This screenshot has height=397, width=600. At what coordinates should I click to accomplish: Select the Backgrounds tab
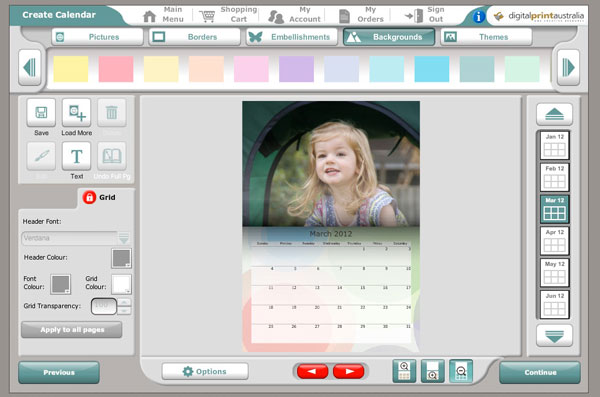coord(389,37)
